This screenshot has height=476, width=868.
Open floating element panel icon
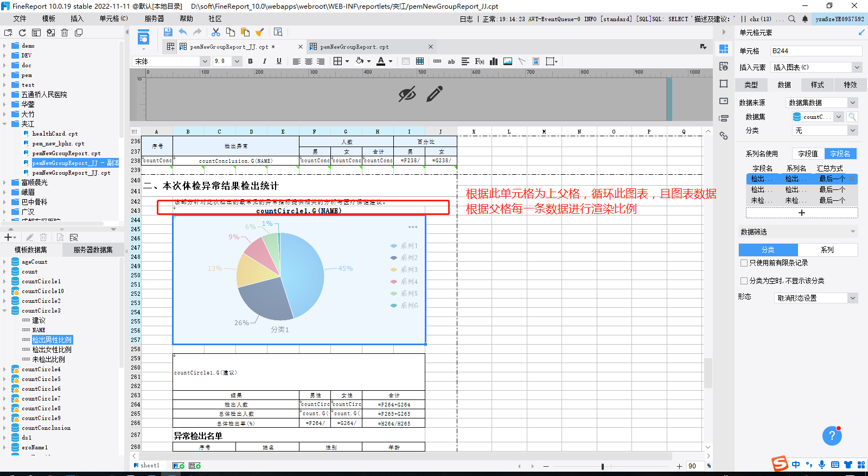pos(724,84)
